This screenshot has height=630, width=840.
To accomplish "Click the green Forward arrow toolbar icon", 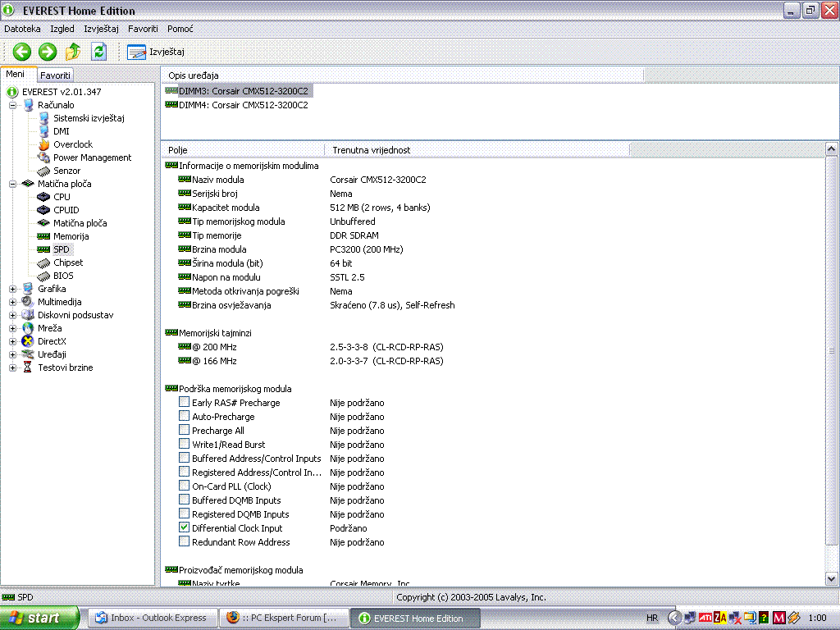I will (48, 52).
